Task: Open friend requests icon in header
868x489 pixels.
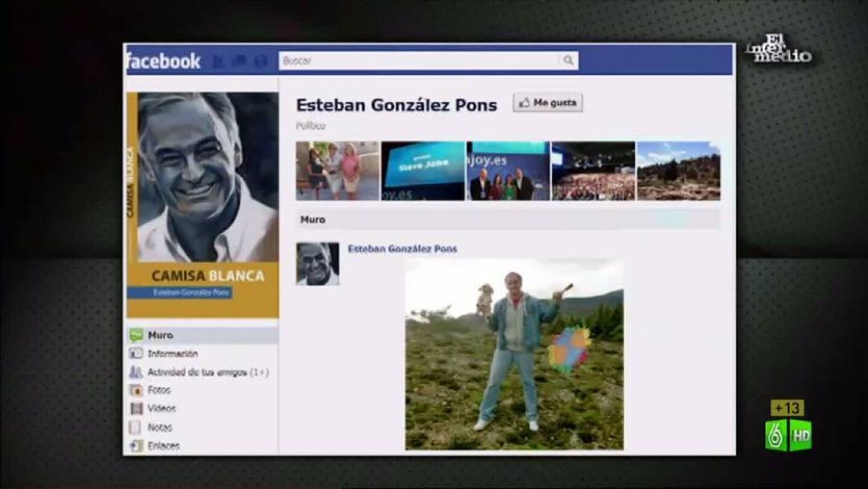Action: [x=219, y=61]
